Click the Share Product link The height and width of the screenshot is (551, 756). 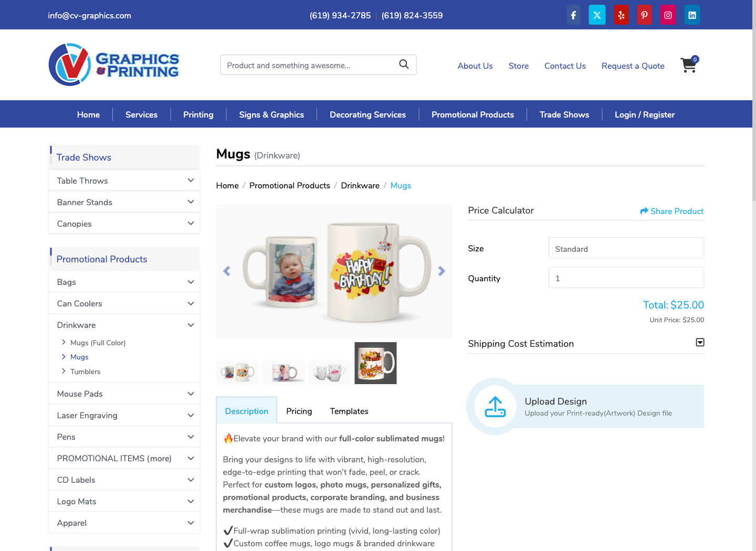coord(671,211)
